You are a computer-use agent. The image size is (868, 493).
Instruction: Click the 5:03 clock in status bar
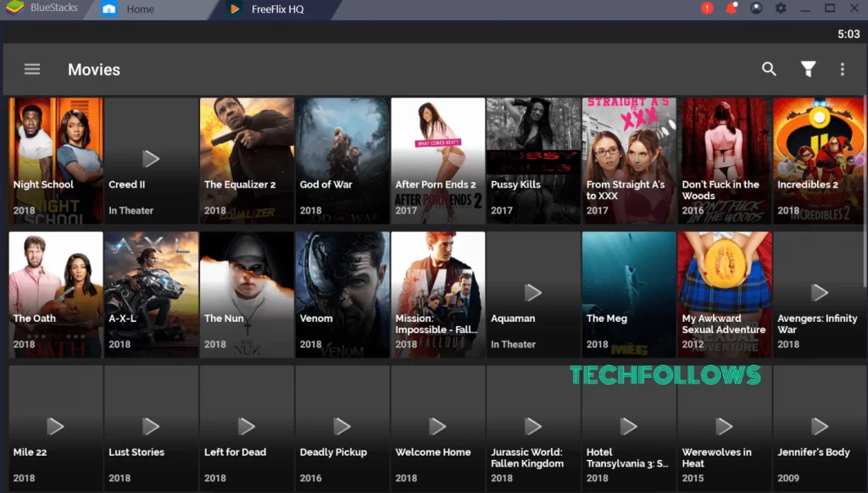click(x=849, y=34)
